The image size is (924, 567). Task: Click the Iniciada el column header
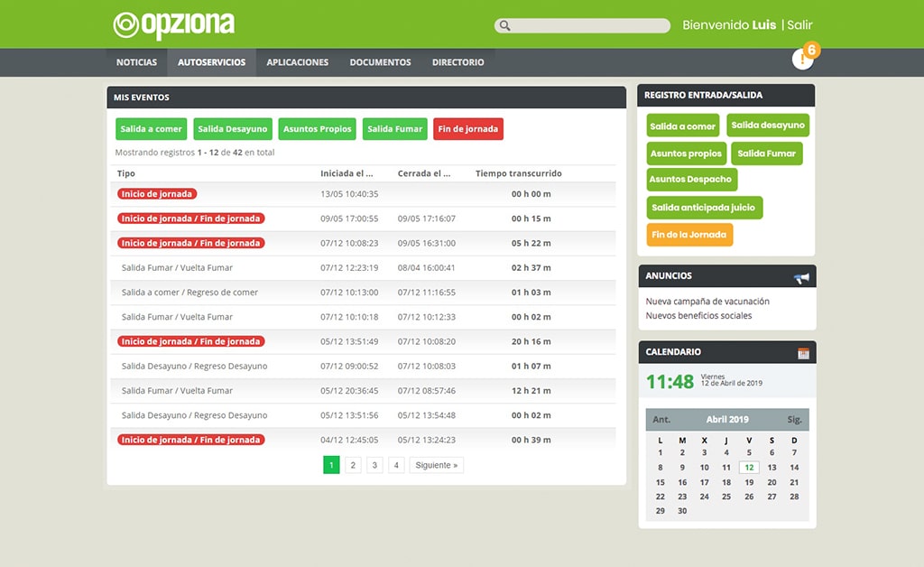(346, 173)
